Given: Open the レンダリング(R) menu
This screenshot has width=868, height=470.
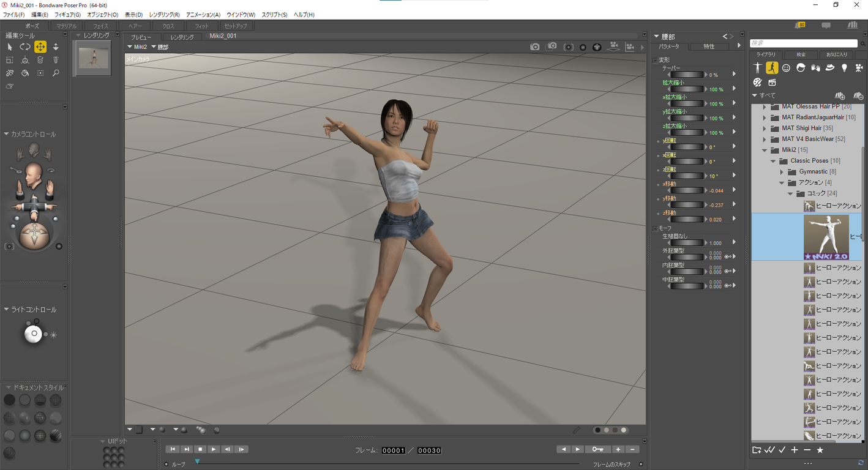Looking at the screenshot, I should tap(164, 15).
